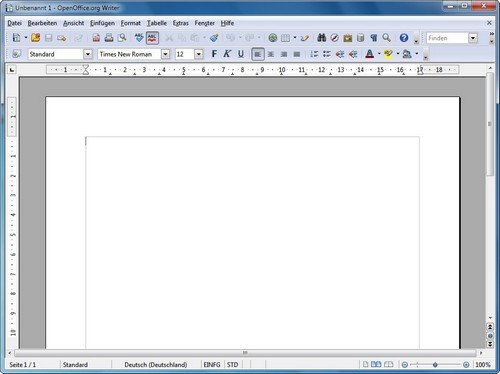Screen dimensions: 500x374
Task: Open the Einfügen menu
Action: pyautogui.click(x=102, y=23)
